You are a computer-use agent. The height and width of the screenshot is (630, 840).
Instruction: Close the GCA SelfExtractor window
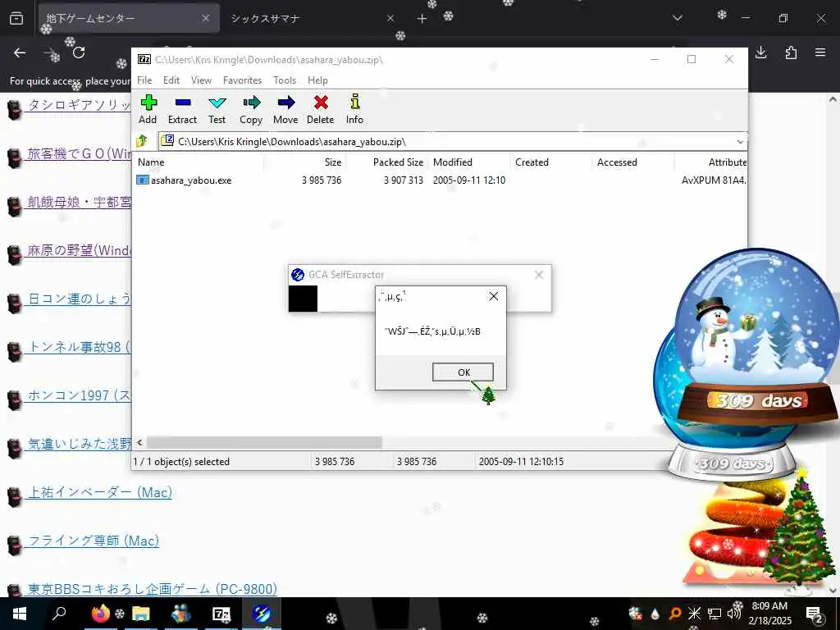(539, 275)
